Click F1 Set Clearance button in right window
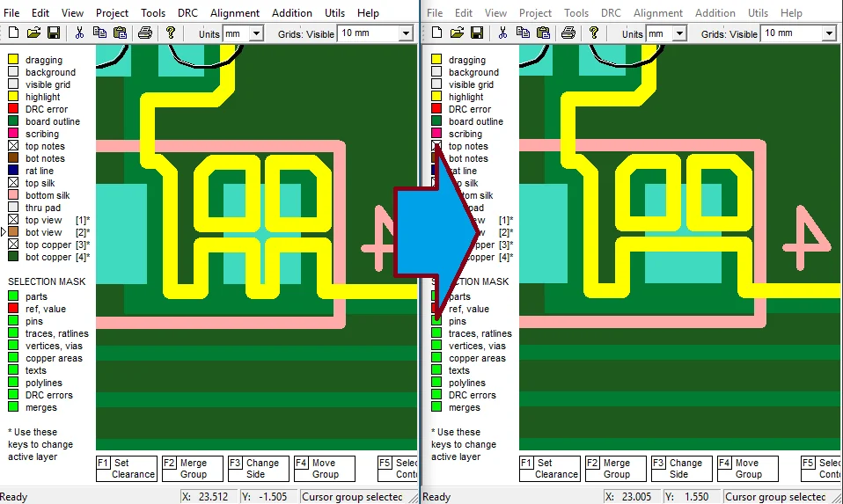The height and width of the screenshot is (504, 843). click(550, 469)
